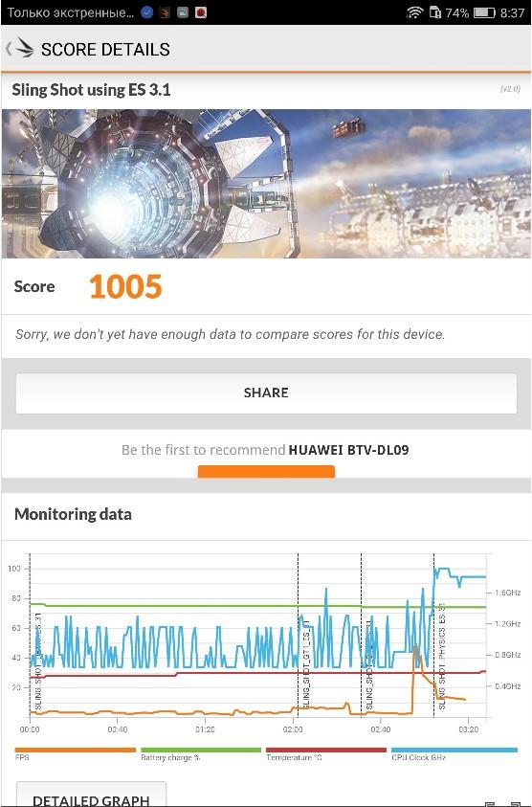The height and width of the screenshot is (807, 532).
Task: Tap the blue checkmark notification icon
Action: coord(146,12)
